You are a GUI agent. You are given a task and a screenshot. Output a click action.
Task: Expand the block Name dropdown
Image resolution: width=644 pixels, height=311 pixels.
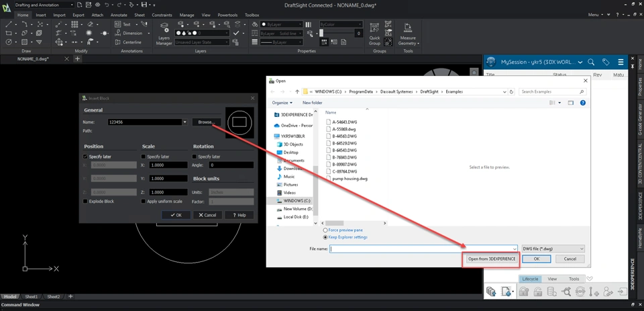[185, 122]
